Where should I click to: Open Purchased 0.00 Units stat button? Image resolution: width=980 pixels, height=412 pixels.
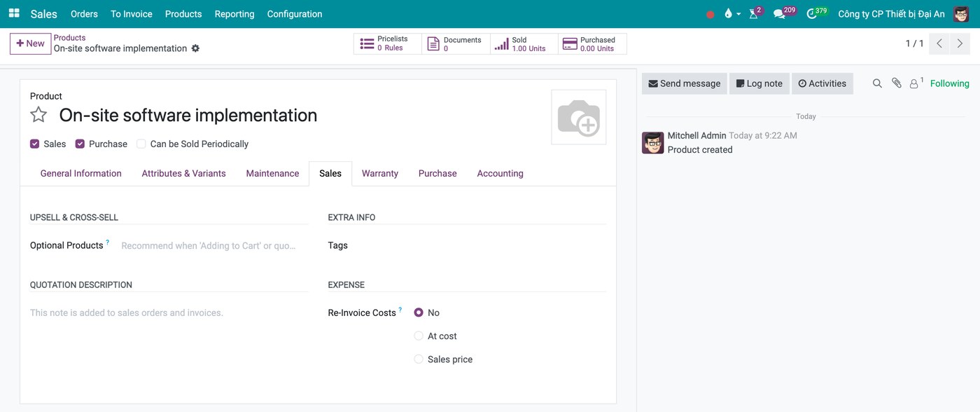592,43
